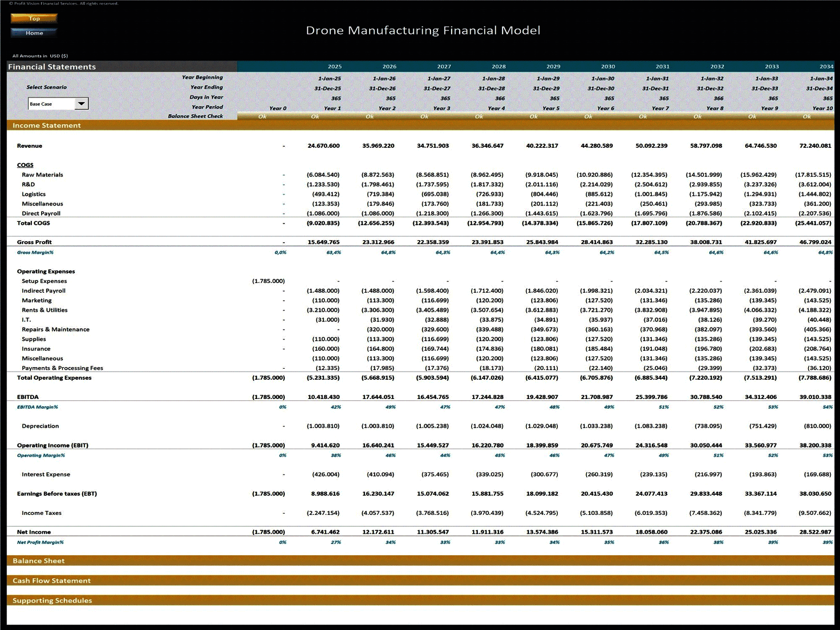Select Gross Profit value 15.649.765

click(x=323, y=242)
